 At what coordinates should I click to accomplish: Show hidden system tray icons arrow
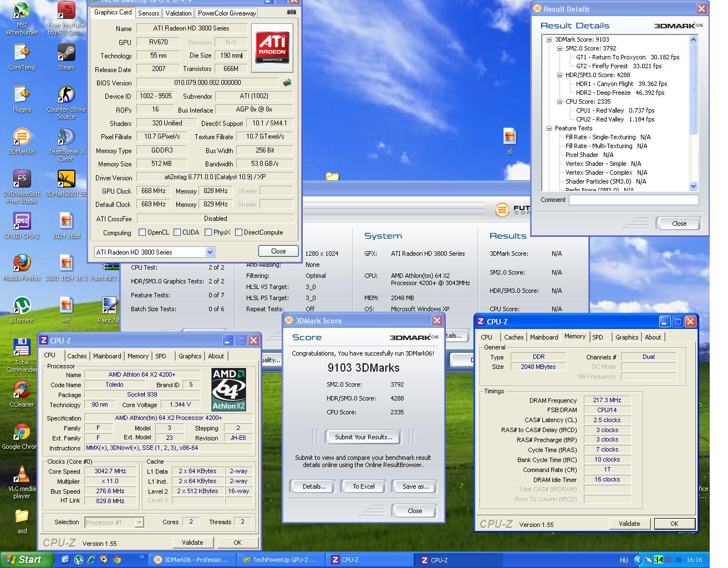tap(638, 560)
